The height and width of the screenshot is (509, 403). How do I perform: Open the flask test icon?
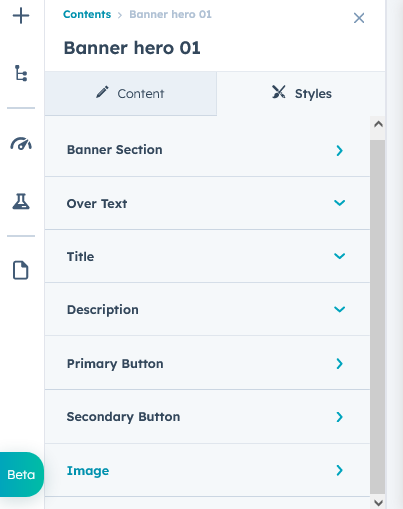21,201
